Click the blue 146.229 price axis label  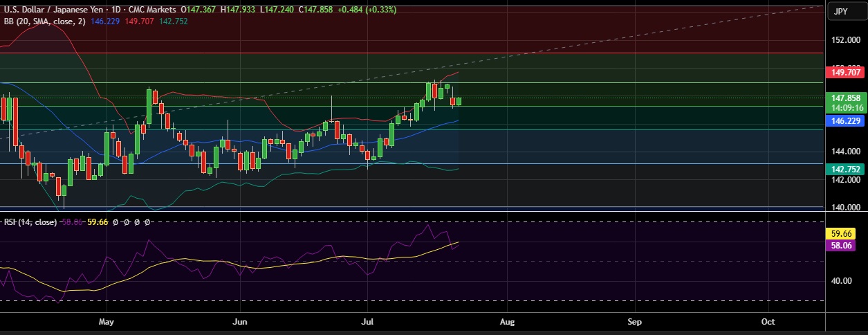click(845, 120)
